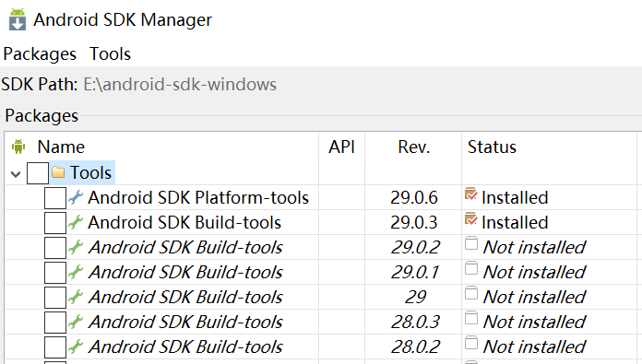The image size is (642, 364).
Task: Click the revision value 28.0.3
Action: point(415,323)
